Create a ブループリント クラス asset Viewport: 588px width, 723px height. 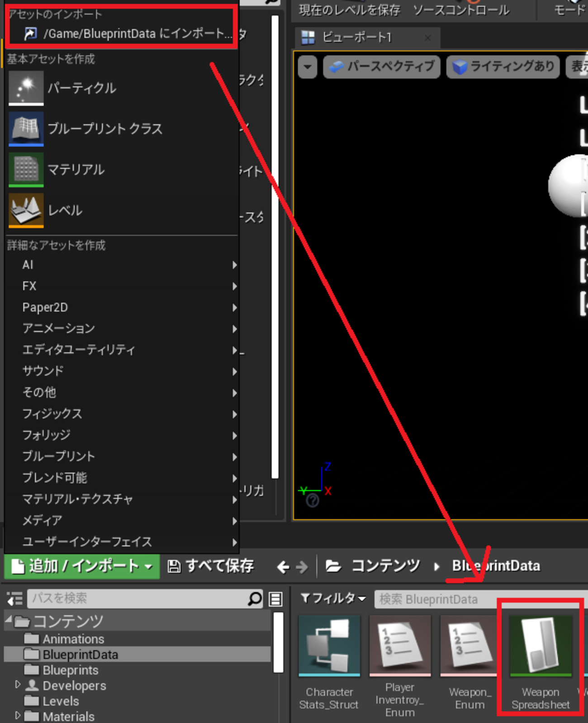point(122,129)
